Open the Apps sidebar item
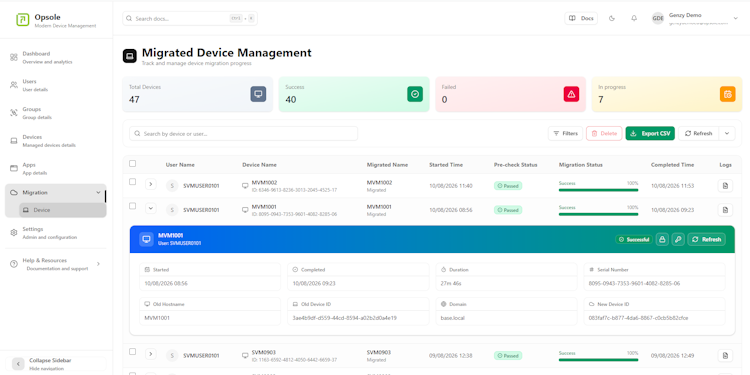Screen dimensions: 750x375 click(x=56, y=168)
